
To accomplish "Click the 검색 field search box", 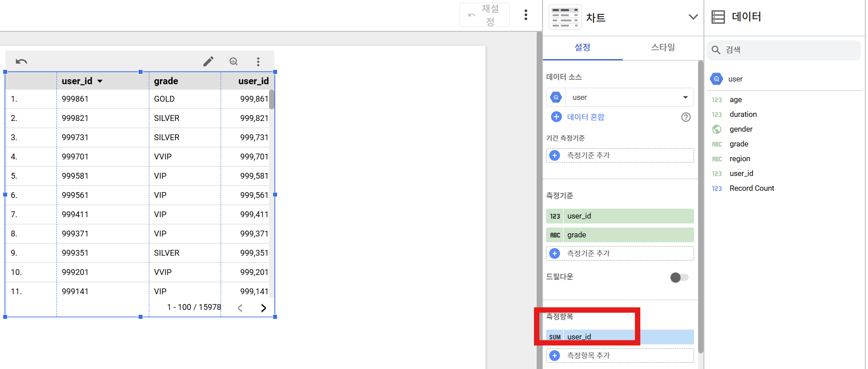I will [x=784, y=50].
